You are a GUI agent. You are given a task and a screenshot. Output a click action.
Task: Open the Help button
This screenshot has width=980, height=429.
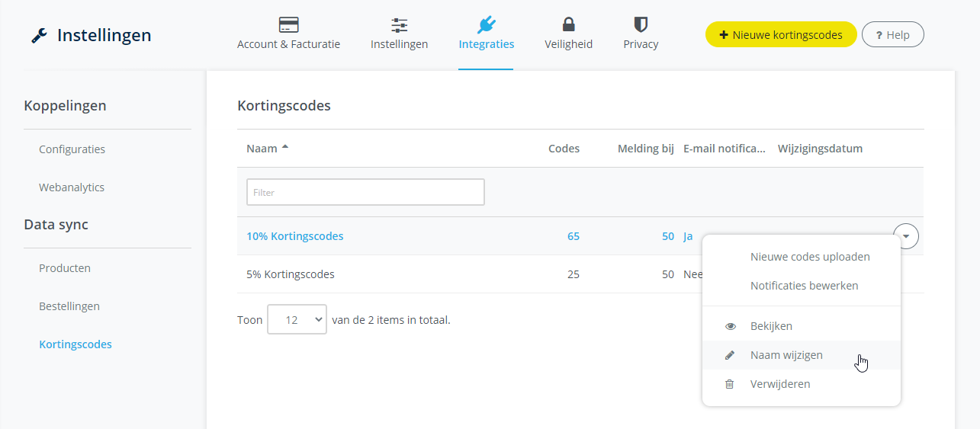pyautogui.click(x=892, y=35)
